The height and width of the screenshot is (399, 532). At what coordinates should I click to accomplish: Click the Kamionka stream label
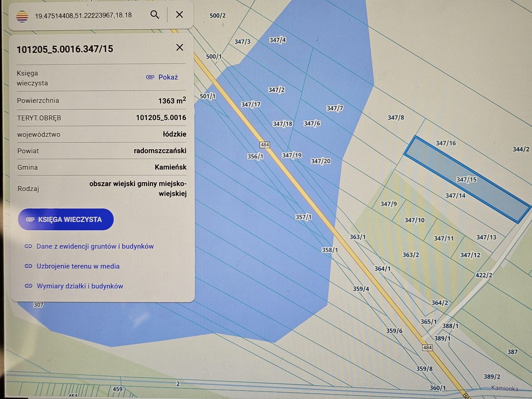505,388
